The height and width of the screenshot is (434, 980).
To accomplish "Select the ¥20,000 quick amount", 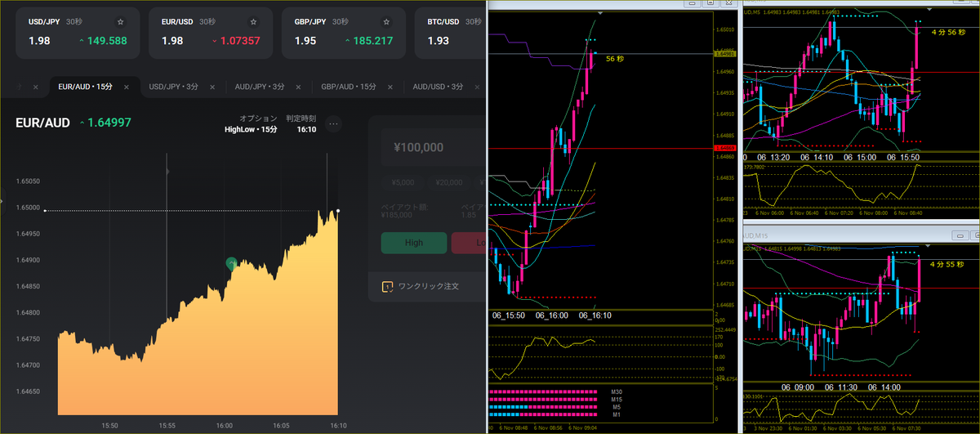I will tap(450, 182).
